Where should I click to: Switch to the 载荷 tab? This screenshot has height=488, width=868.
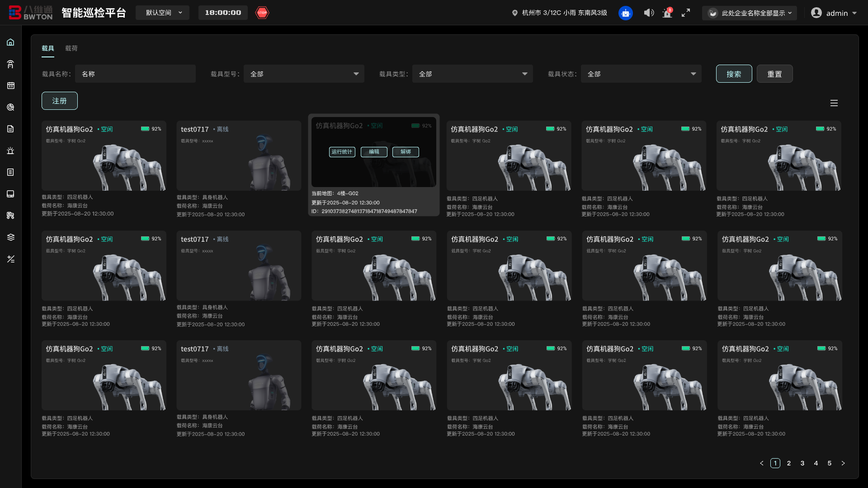[71, 48]
